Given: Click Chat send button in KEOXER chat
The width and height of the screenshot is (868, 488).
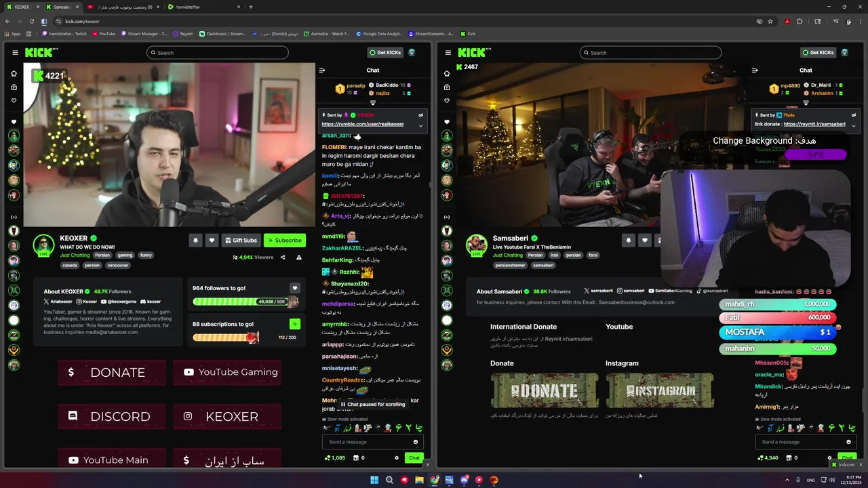Looking at the screenshot, I should tap(414, 457).
